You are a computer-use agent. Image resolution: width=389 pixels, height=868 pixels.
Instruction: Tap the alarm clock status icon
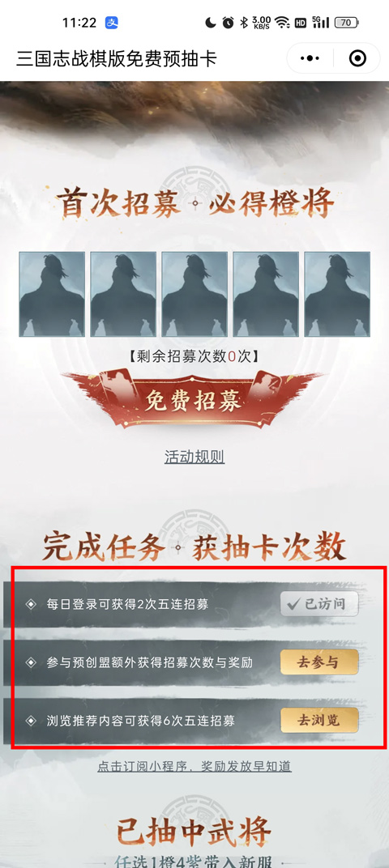[229, 23]
